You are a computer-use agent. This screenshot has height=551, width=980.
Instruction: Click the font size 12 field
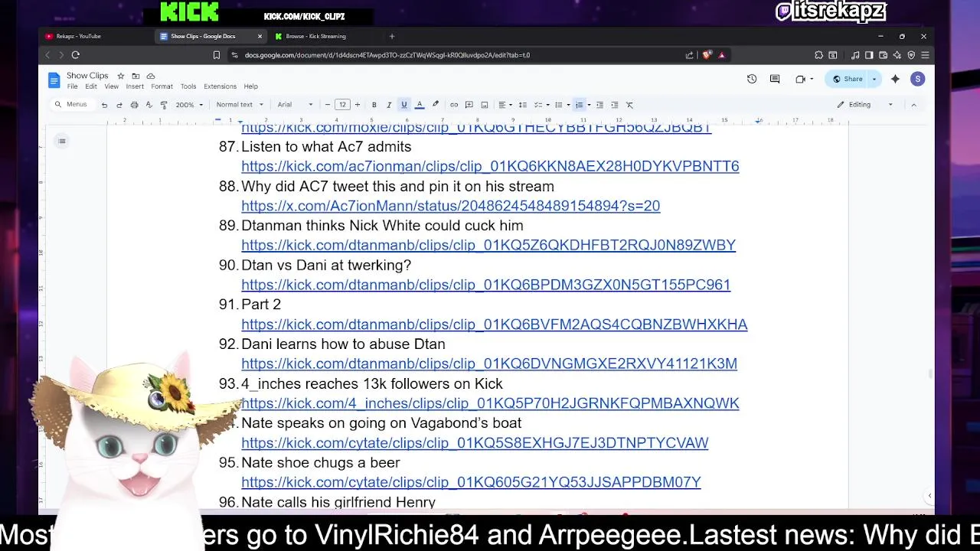(x=342, y=105)
